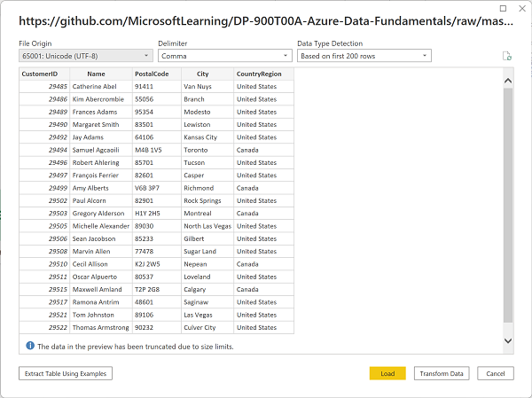Click United States in the Saginaw row
The width and height of the screenshot is (532, 398).
pos(263,302)
